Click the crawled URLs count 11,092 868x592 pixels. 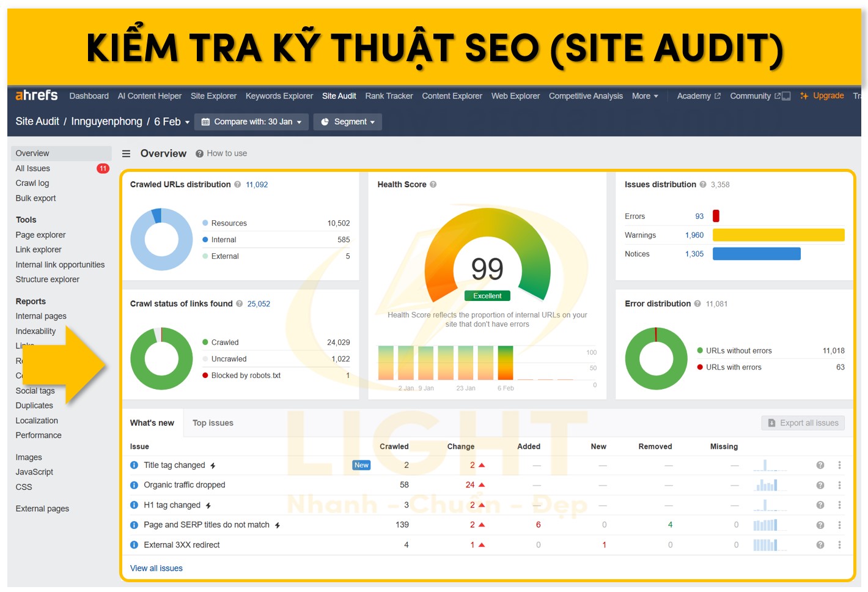(x=257, y=185)
